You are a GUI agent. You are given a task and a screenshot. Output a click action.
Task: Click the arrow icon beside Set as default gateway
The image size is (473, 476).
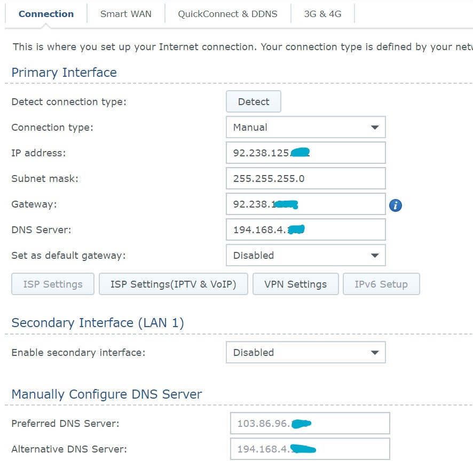point(376,255)
